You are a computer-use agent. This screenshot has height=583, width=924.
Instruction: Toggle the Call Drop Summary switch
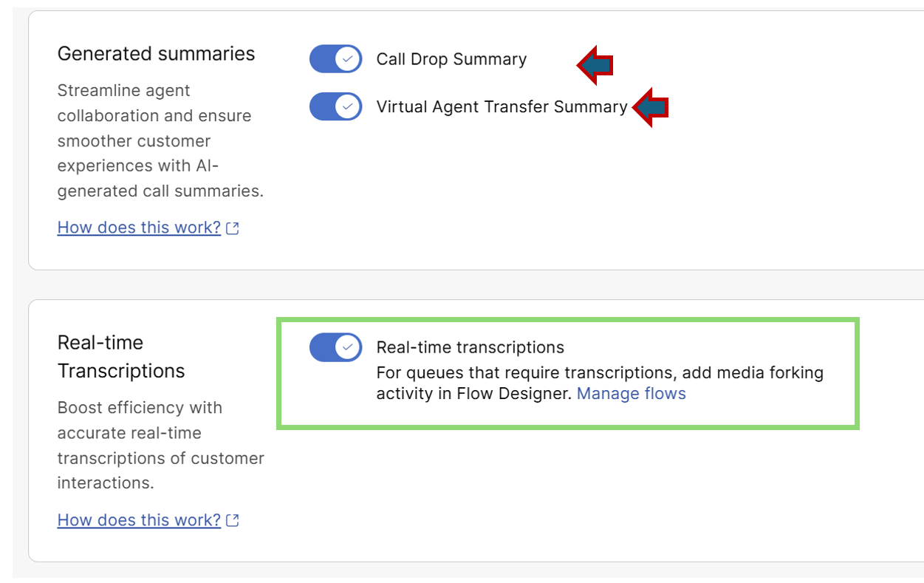click(x=335, y=59)
